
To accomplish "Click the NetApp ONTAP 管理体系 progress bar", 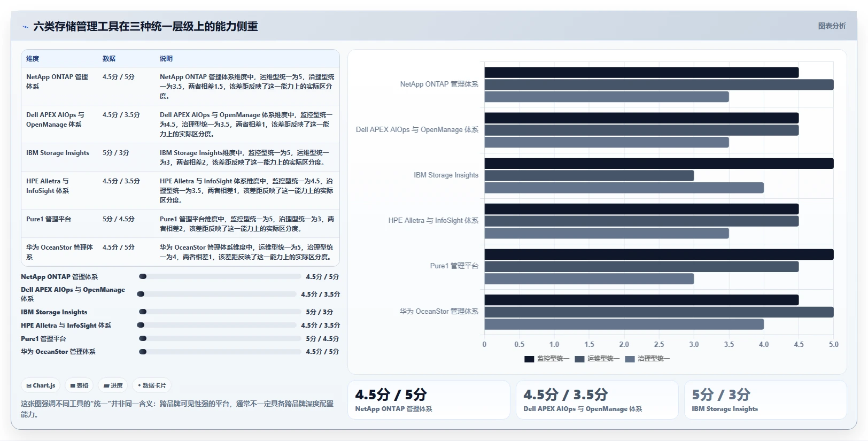I will tap(220, 276).
